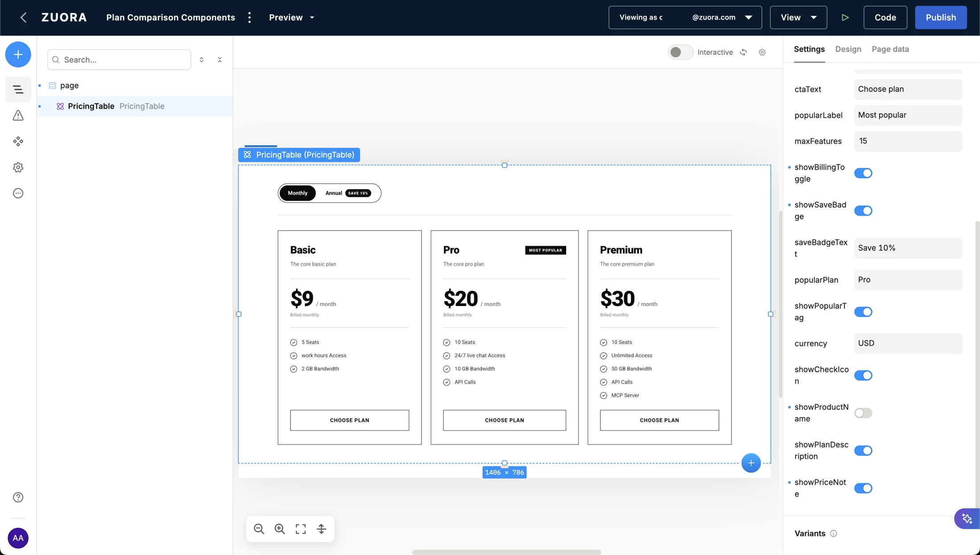The image size is (980, 555).
Task: Open the three-dot menu beside Plan Comparison Components
Action: [x=249, y=17]
